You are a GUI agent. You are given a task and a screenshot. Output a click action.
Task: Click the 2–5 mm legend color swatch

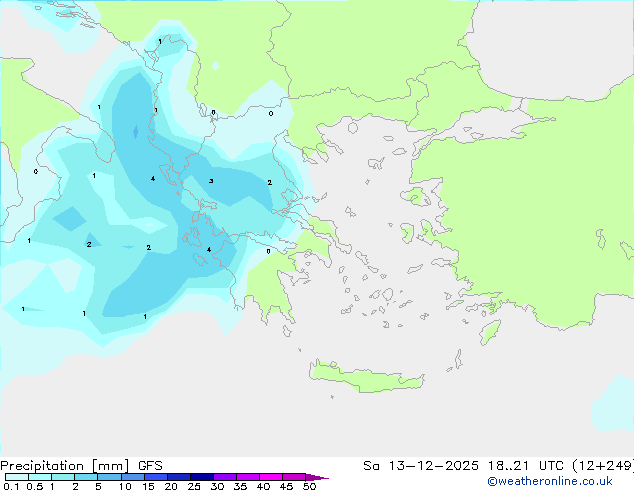coord(86,477)
